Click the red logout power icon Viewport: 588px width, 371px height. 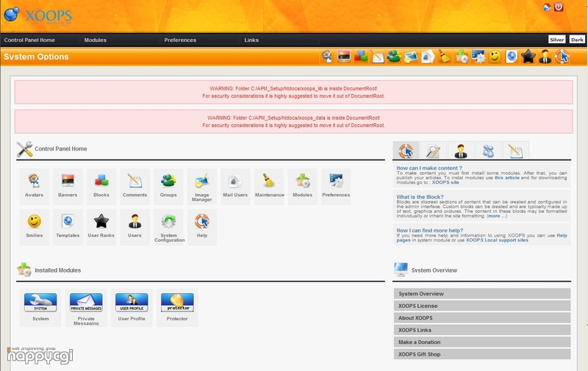tap(559, 7)
